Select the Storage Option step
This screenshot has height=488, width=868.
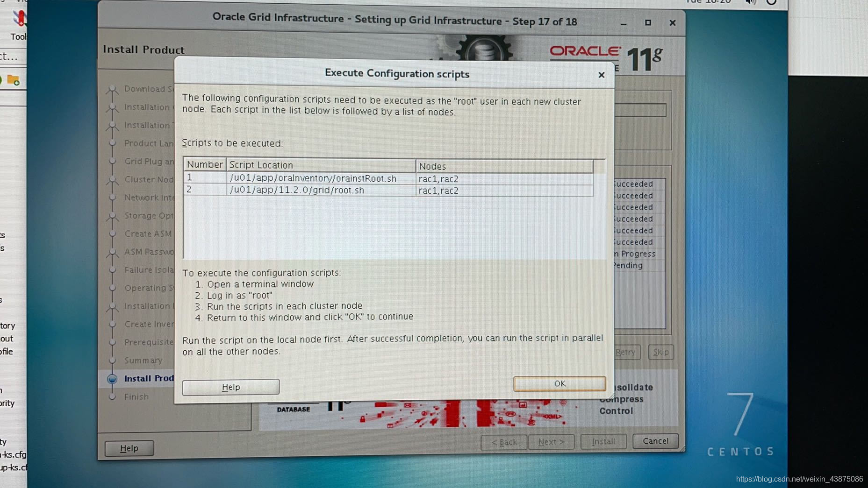pos(149,216)
